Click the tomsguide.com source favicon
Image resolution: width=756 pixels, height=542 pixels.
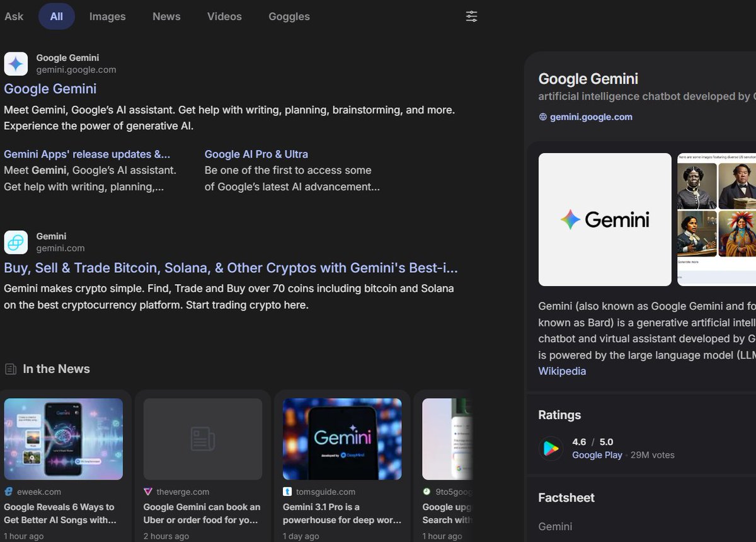pos(287,492)
